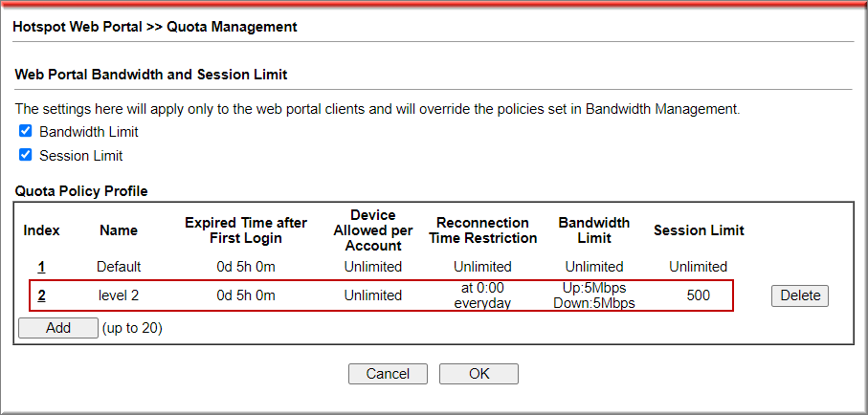Screen dimensions: 868x415
Task: Toggle the Bandwidth Limit checkbox
Action: pos(25,131)
